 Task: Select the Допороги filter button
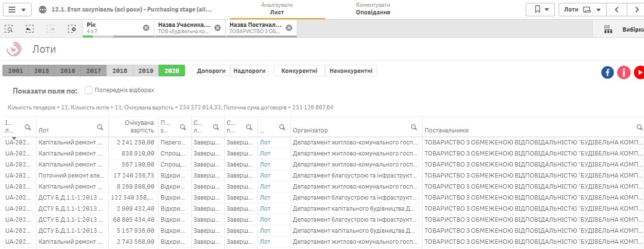(211, 71)
